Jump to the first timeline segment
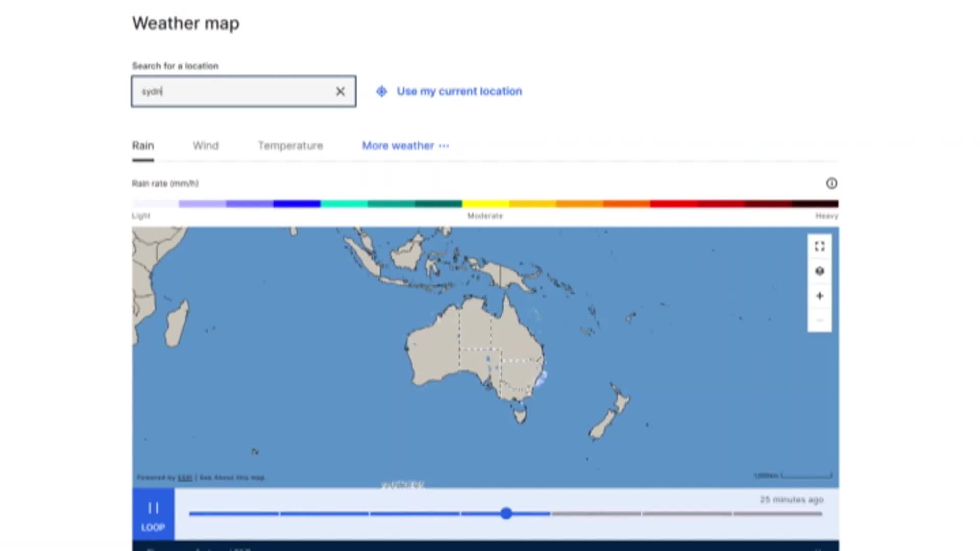The height and width of the screenshot is (551, 980). coord(234,514)
